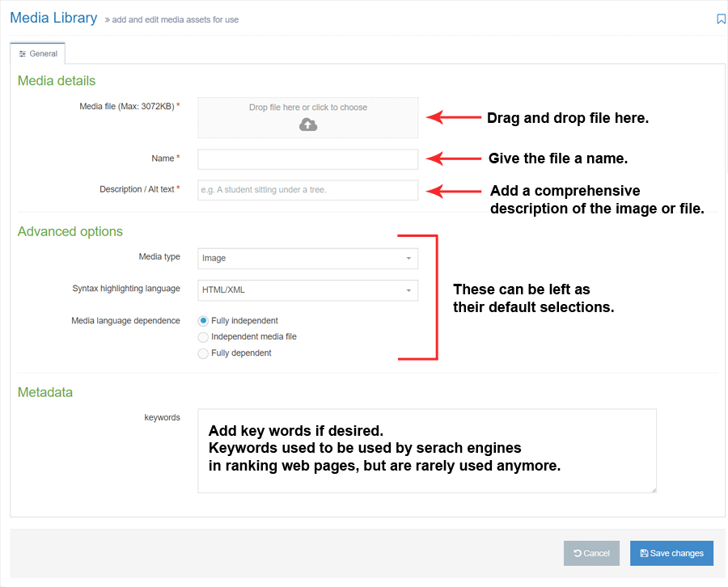Open the Media type dropdown
The width and height of the screenshot is (728, 587).
click(x=308, y=259)
